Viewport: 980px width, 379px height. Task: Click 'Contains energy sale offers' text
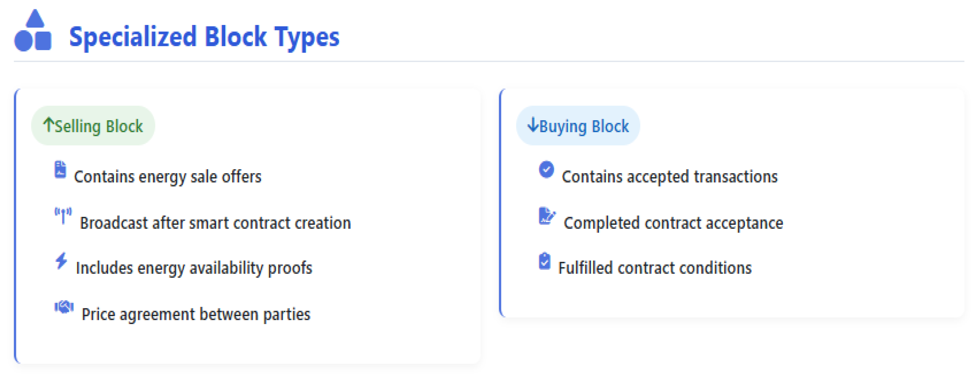tap(168, 177)
